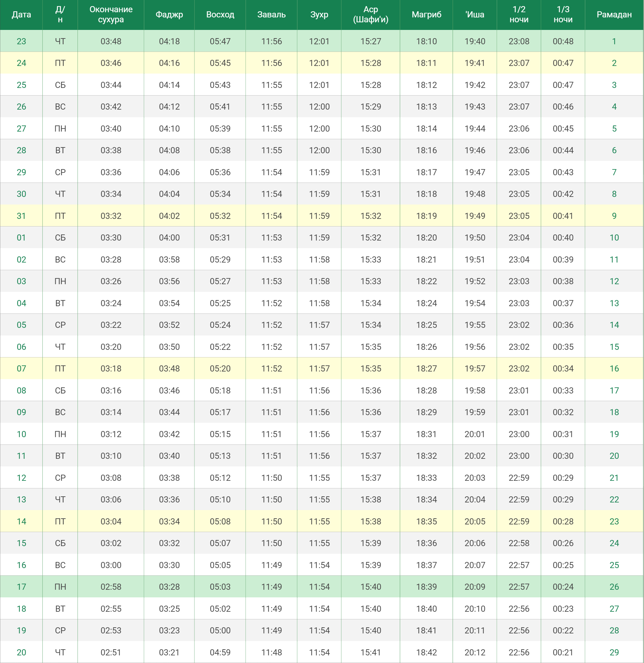Click the Рамадан column header

pyautogui.click(x=614, y=15)
